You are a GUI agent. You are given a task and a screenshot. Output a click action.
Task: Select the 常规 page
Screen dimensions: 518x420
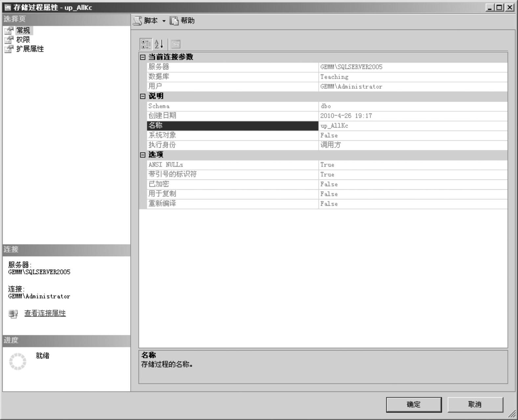(23, 31)
